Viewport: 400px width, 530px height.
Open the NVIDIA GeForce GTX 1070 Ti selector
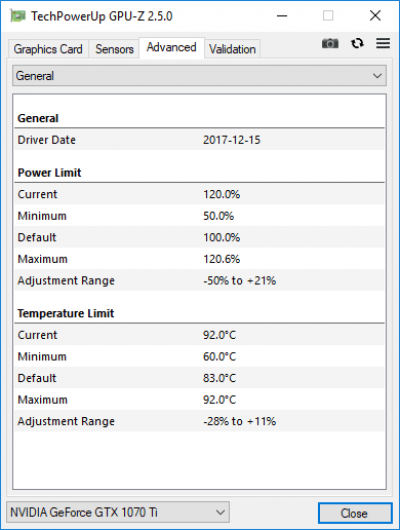click(x=118, y=512)
